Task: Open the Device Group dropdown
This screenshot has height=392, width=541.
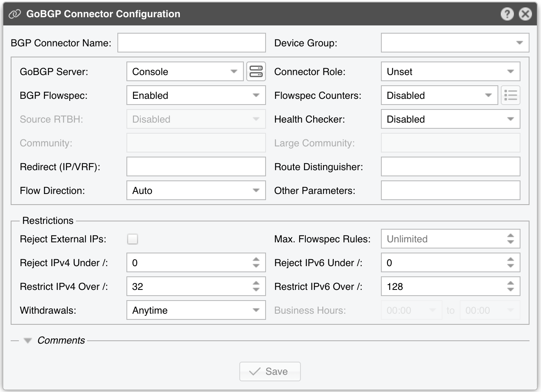Action: click(x=455, y=43)
